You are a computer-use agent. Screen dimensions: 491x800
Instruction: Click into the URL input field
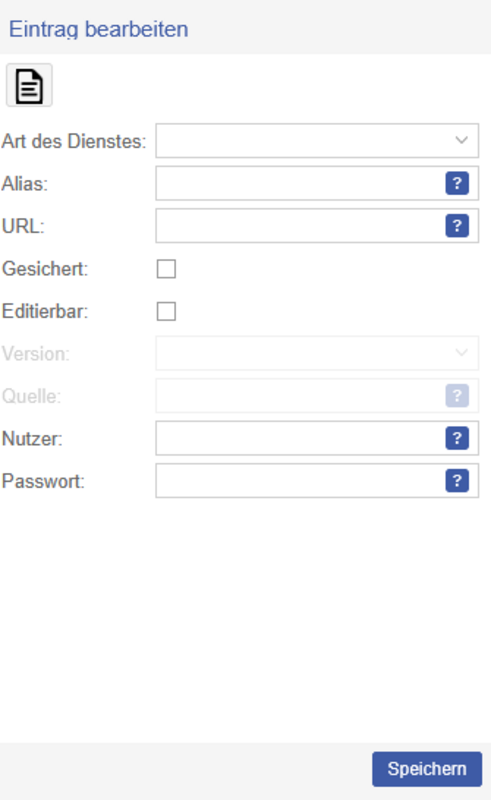pyautogui.click(x=300, y=226)
